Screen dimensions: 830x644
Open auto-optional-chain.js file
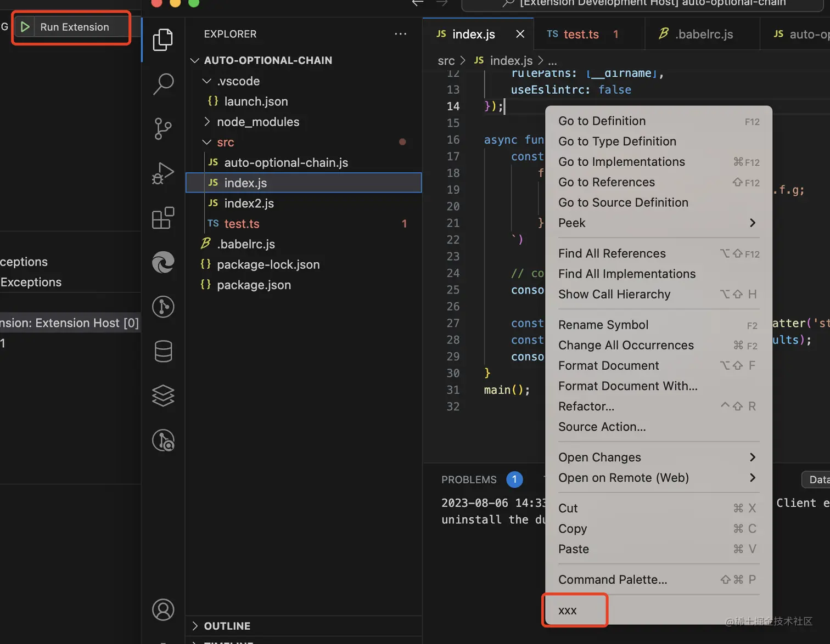(304, 162)
